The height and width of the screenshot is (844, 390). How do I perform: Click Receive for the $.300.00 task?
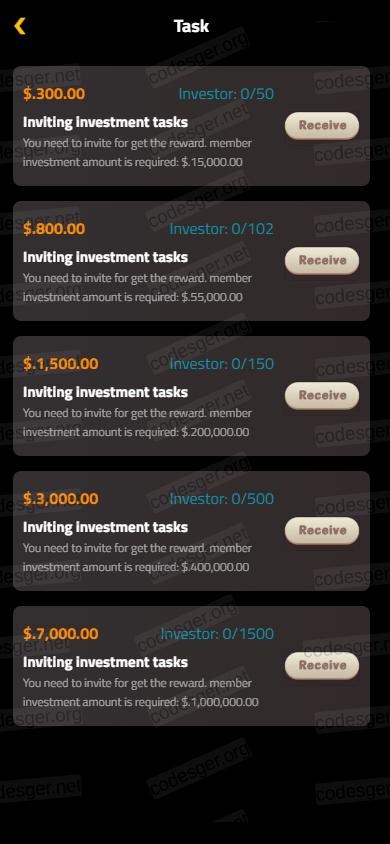click(322, 126)
